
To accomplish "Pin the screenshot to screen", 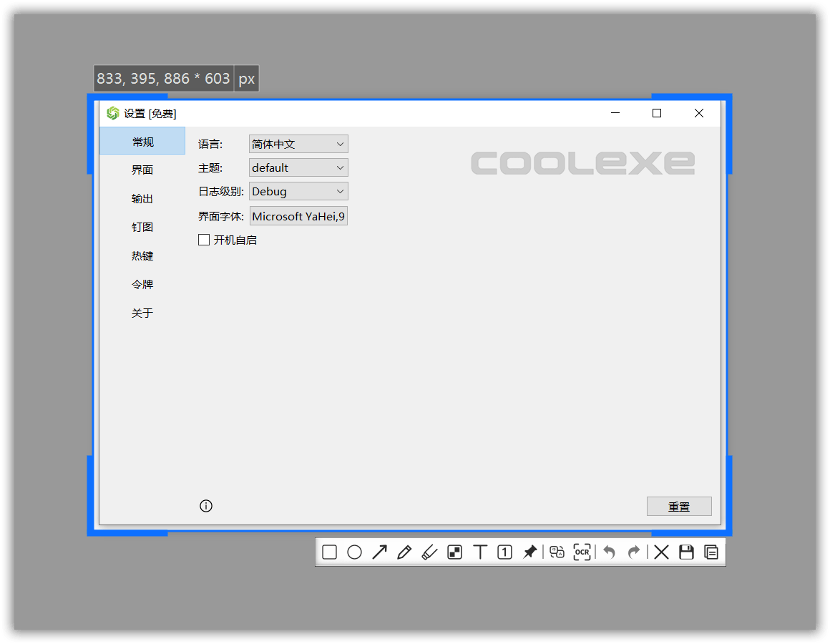I will (529, 552).
